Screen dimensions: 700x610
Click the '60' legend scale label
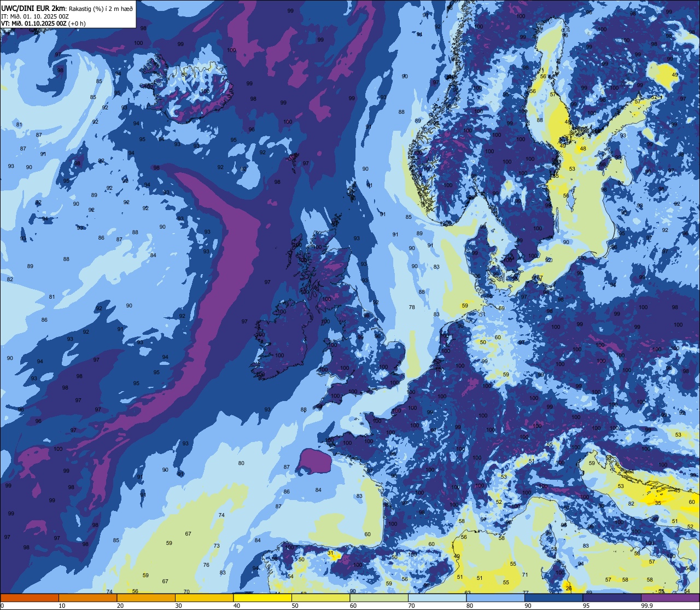353,606
